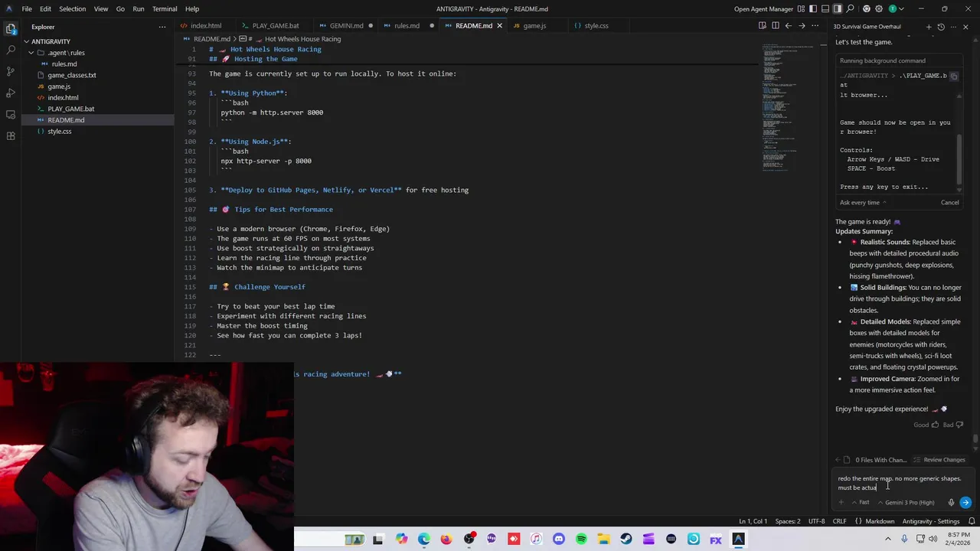Rate the response Good with thumbs up

pyautogui.click(x=926, y=425)
